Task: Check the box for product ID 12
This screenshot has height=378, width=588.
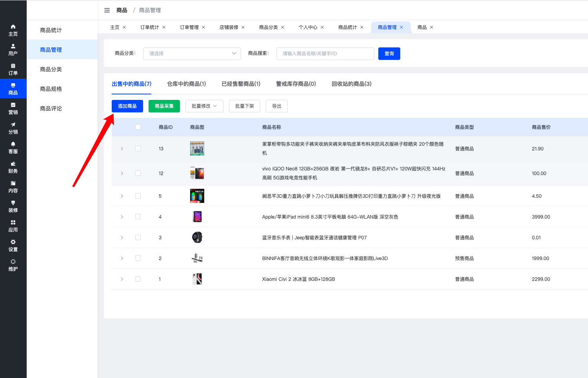Action: tap(138, 173)
